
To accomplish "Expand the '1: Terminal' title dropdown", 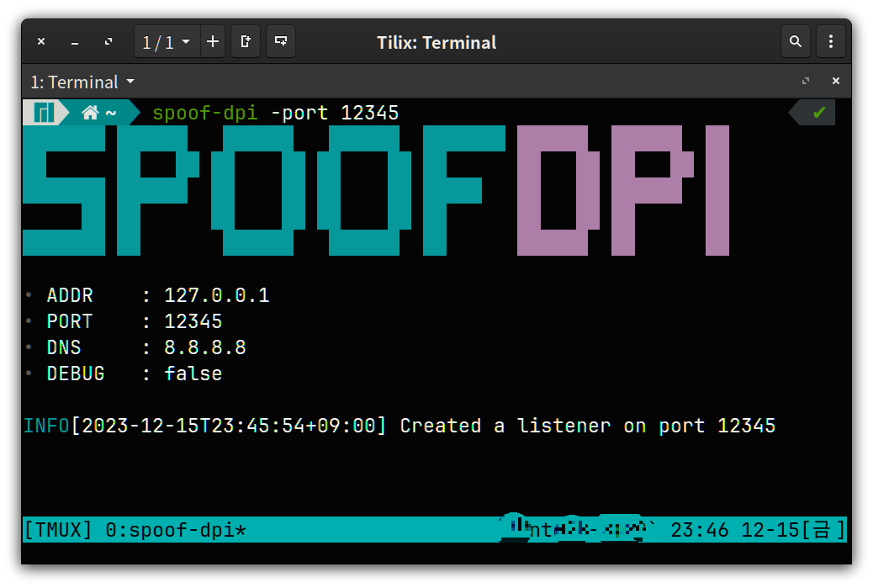I will tap(82, 82).
